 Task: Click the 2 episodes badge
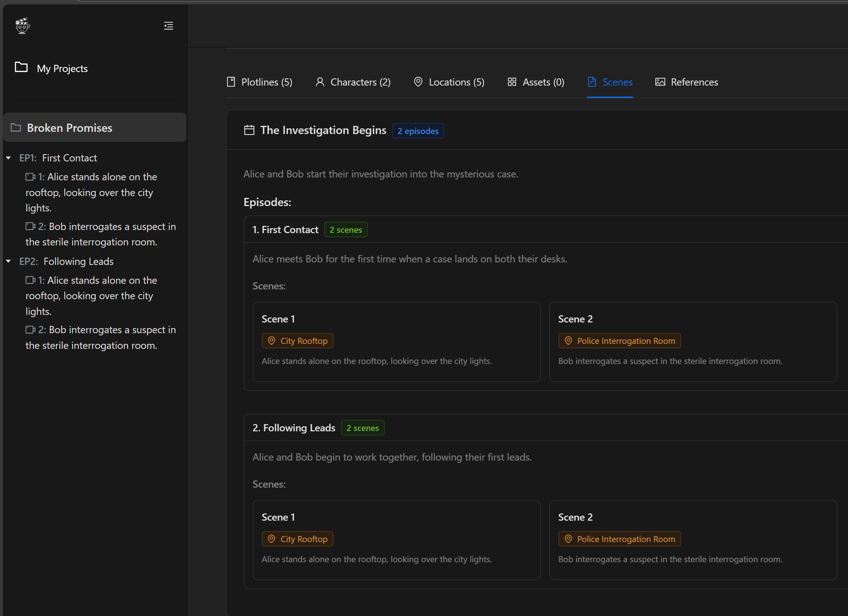(x=418, y=131)
